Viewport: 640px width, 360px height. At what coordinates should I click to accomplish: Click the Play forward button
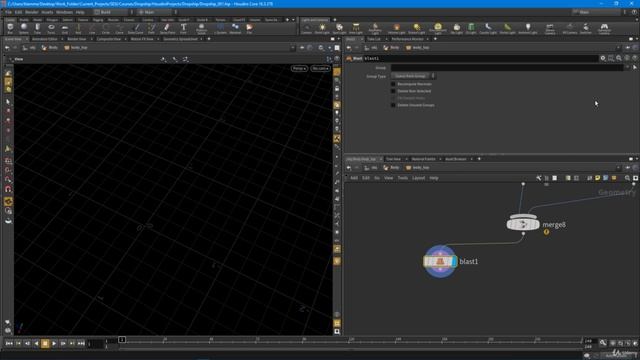click(54, 344)
